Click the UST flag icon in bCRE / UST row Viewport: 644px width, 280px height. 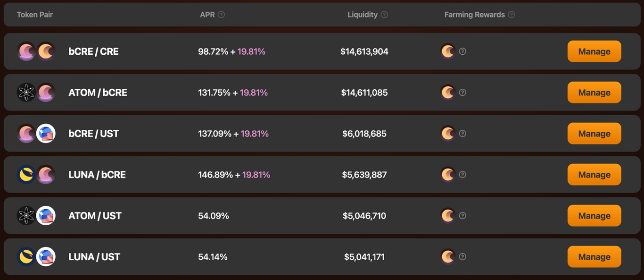(x=46, y=134)
